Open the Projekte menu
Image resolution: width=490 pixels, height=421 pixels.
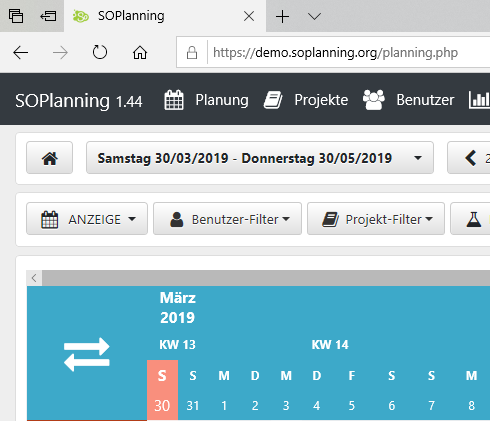(306, 100)
